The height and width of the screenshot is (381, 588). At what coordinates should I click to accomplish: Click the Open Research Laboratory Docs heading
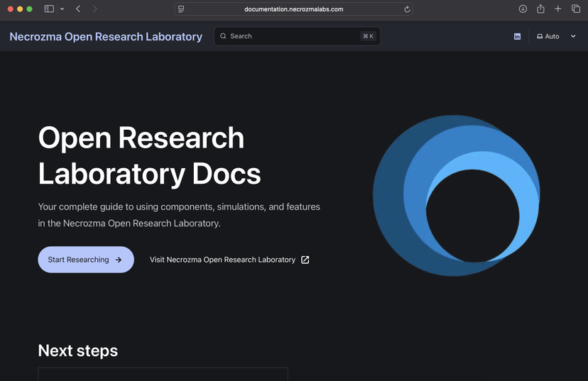(149, 155)
